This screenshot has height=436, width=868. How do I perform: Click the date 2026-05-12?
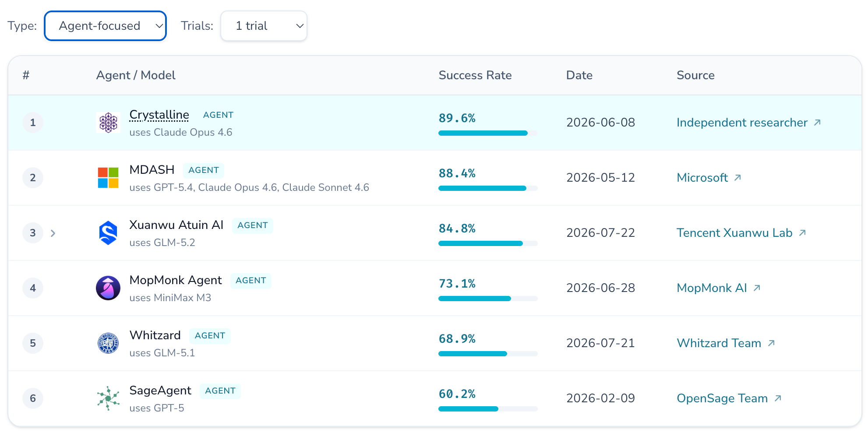pos(600,178)
